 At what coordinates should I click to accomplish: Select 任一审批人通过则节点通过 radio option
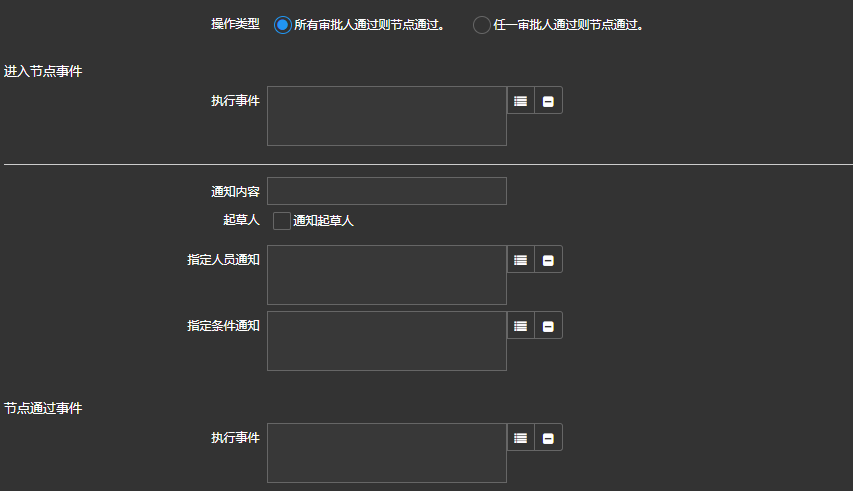tap(482, 24)
